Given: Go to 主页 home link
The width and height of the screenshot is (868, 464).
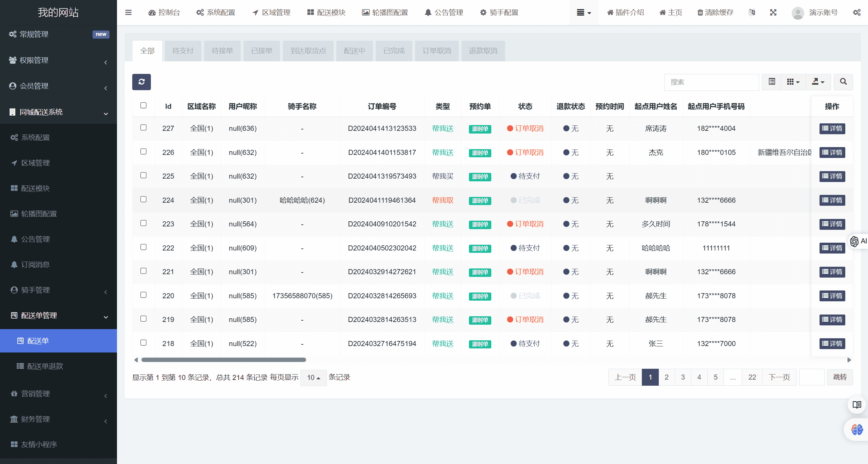Looking at the screenshot, I should tap(671, 13).
